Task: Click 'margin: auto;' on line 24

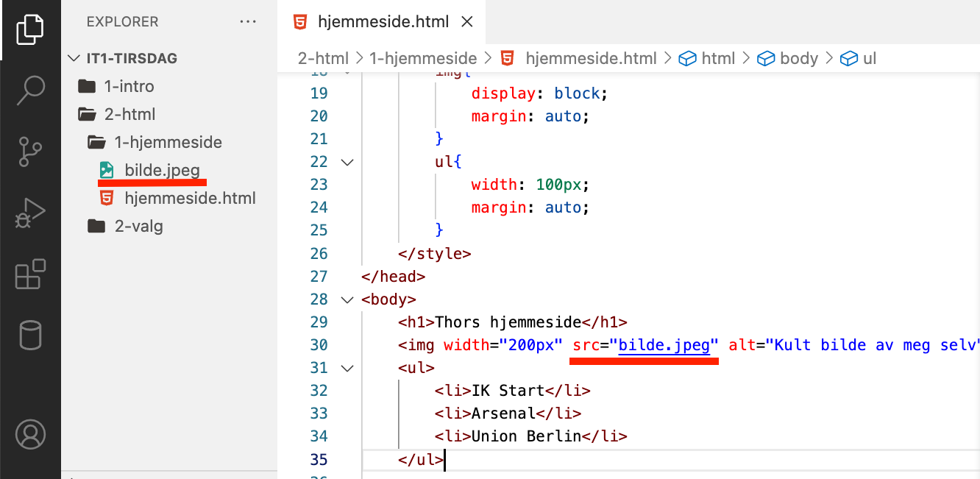Action: (x=531, y=207)
